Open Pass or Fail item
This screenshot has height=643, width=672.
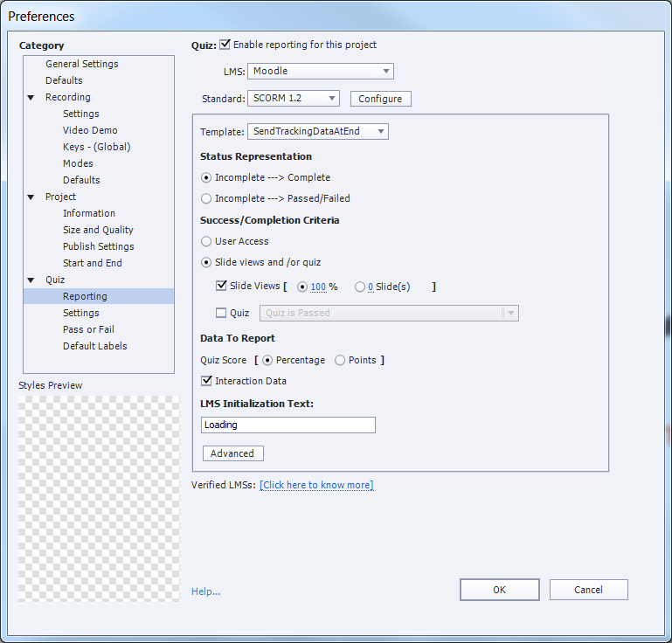(89, 329)
